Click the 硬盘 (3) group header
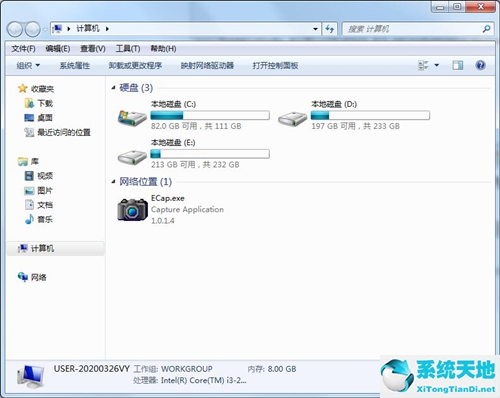The width and height of the screenshot is (500, 398). coord(136,88)
